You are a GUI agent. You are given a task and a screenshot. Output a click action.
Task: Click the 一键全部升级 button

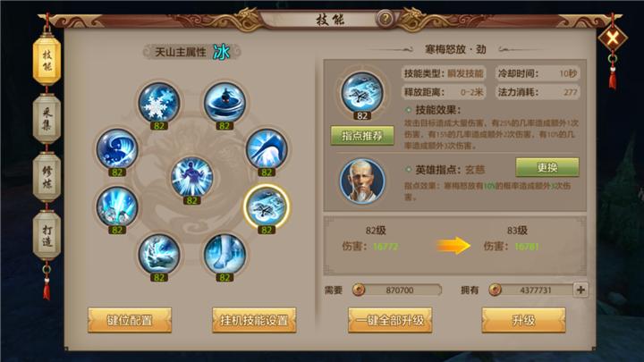tap(390, 320)
